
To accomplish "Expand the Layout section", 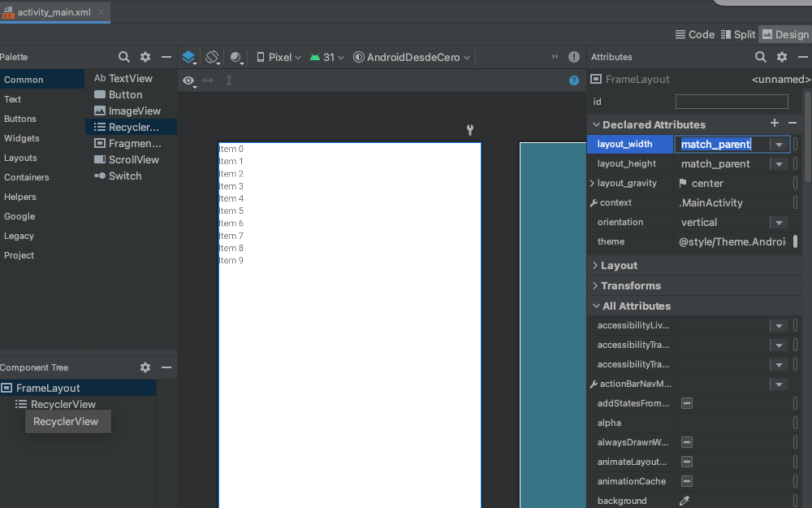I will [x=595, y=266].
